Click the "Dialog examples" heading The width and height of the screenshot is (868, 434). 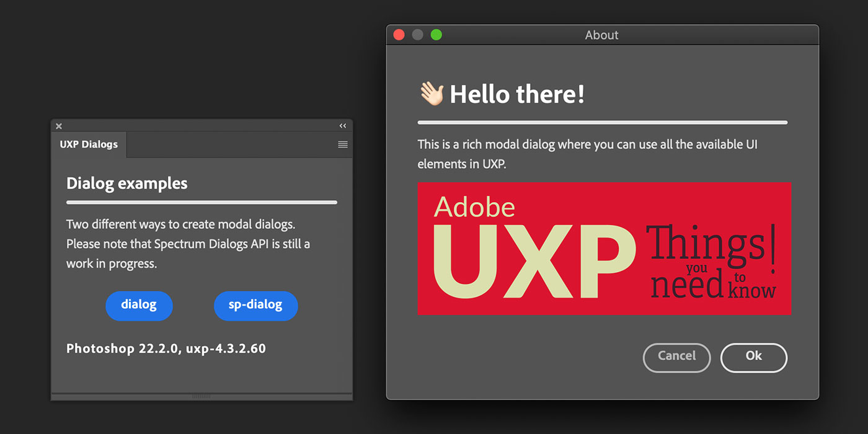point(127,184)
